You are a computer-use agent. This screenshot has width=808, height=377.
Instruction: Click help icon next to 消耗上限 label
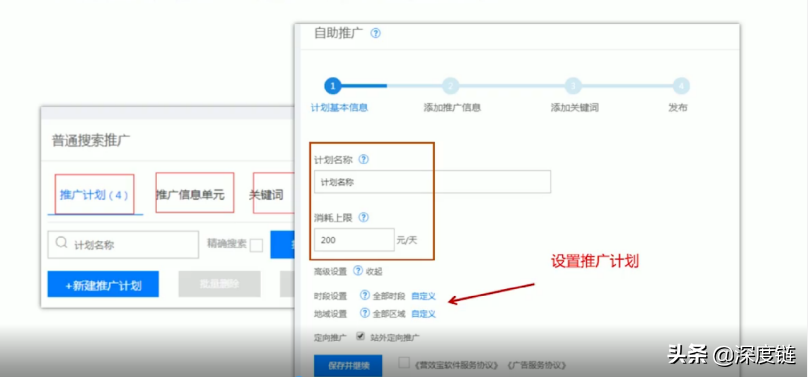pos(363,217)
